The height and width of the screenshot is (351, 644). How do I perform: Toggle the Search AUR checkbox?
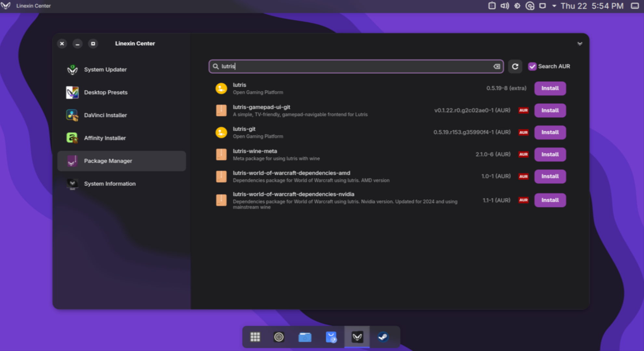click(532, 66)
